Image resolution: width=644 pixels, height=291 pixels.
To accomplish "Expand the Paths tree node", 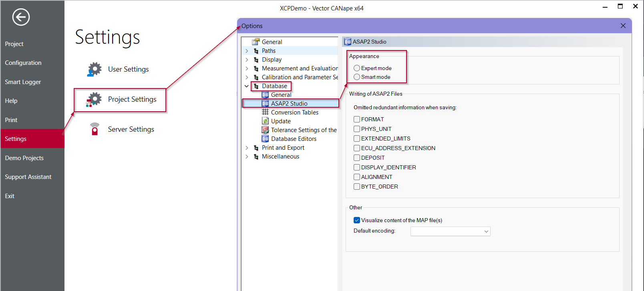I will [x=247, y=51].
